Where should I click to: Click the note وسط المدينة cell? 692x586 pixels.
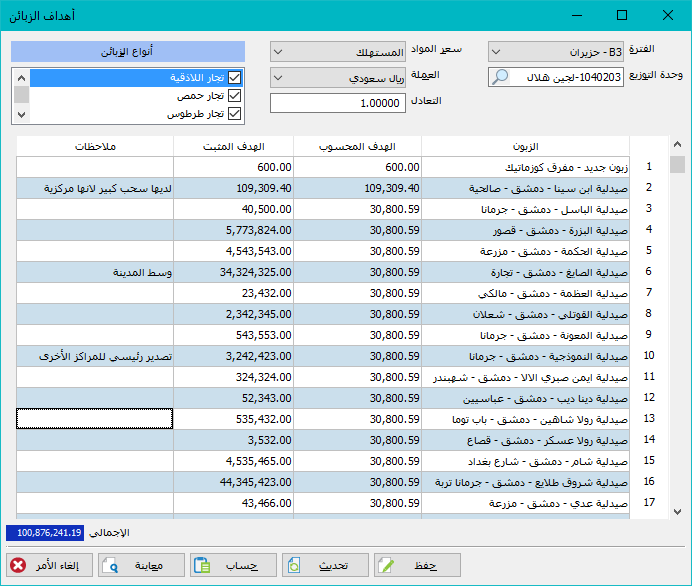[x=95, y=272]
